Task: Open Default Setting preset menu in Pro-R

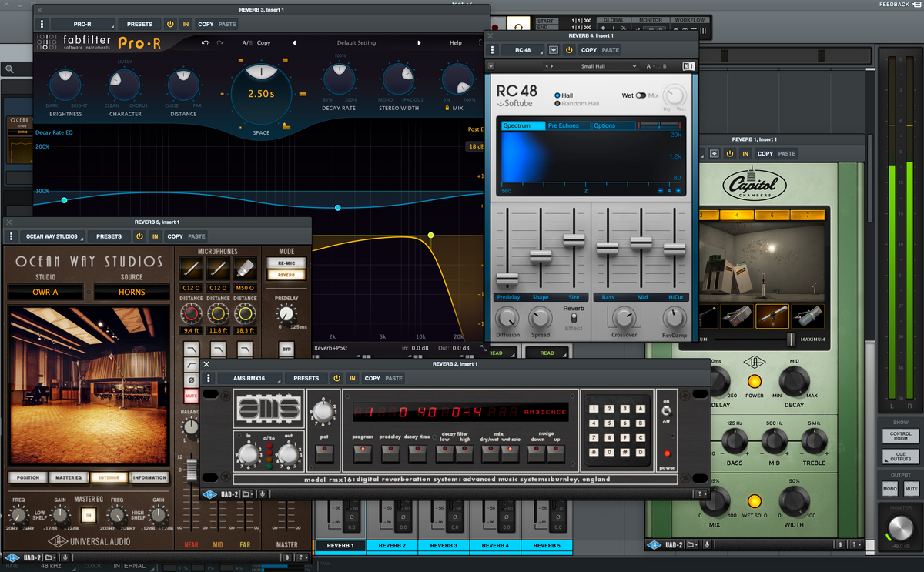Action: (x=357, y=43)
